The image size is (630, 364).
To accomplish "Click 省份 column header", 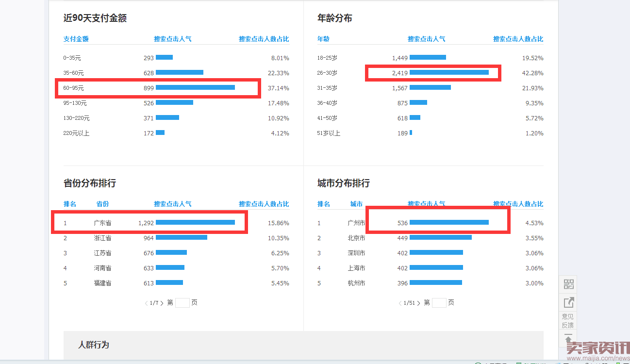I will coord(102,204).
